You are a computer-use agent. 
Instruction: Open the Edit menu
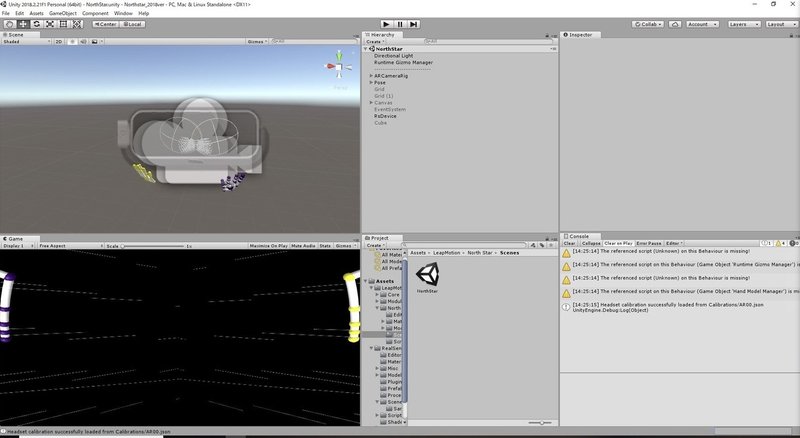pos(19,13)
